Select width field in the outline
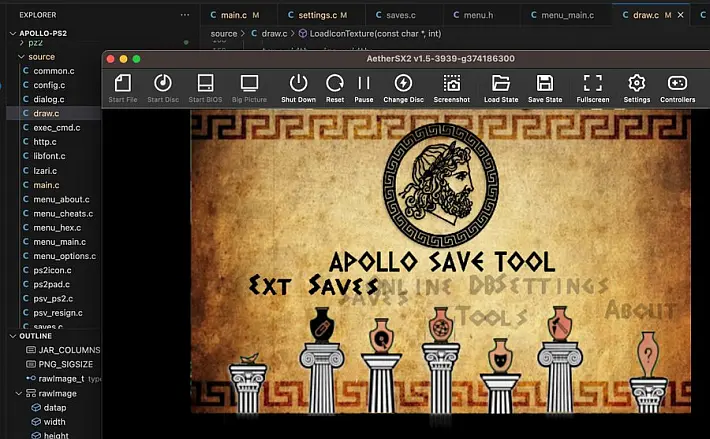 click(x=54, y=422)
